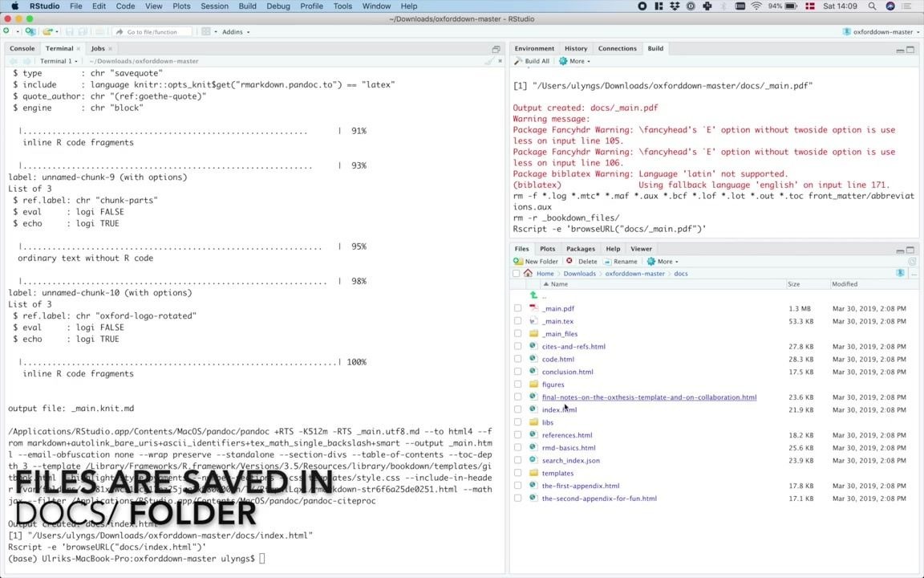Screen dimensions: 924x578
Task: Open the New File dropdown arrow
Action: [17, 32]
